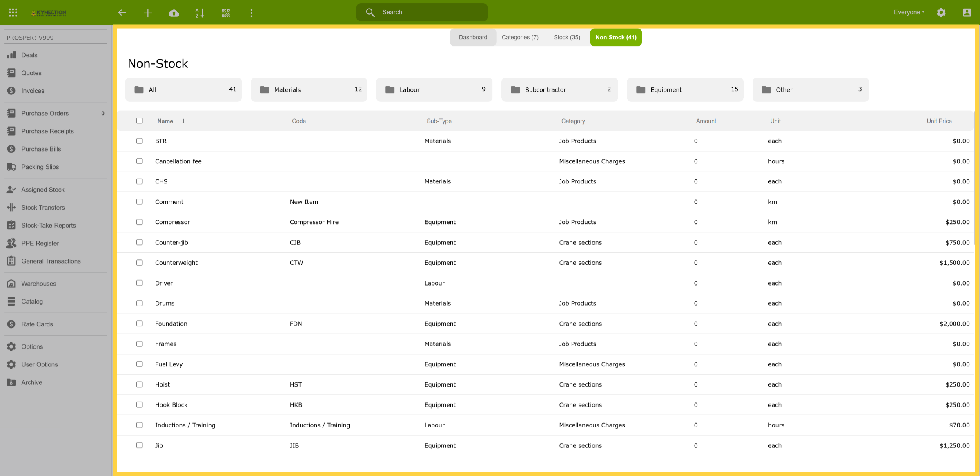Open the settings gear in top bar

point(941,13)
